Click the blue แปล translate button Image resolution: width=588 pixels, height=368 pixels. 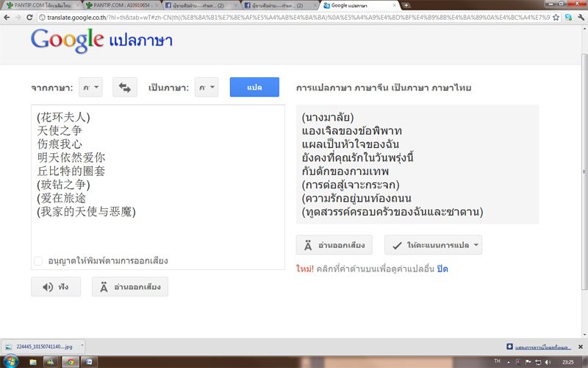point(254,87)
